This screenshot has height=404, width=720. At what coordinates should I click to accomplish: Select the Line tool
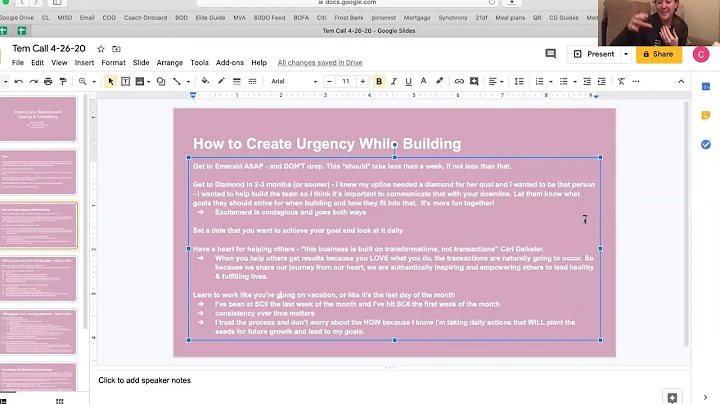pos(177,81)
